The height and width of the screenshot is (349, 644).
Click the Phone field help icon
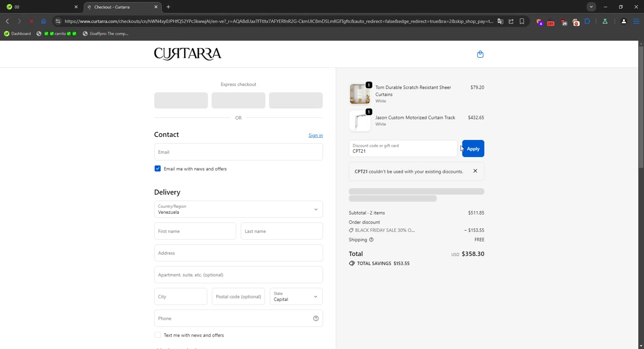coord(316,318)
